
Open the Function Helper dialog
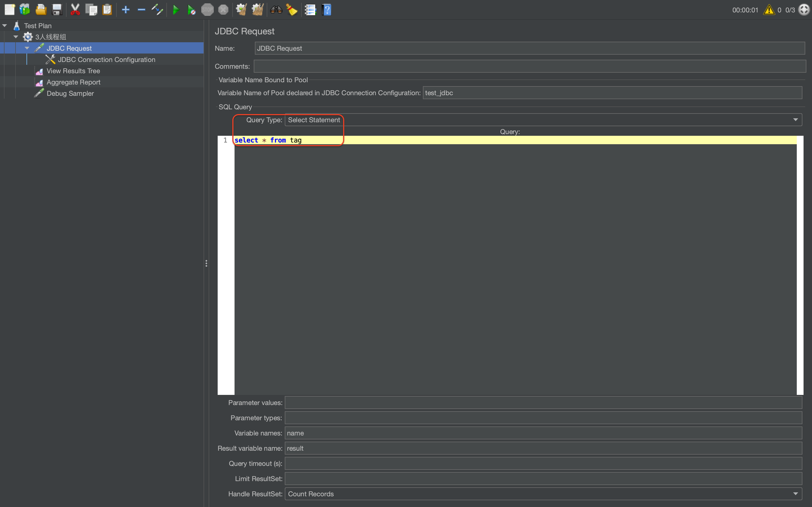[x=310, y=9]
